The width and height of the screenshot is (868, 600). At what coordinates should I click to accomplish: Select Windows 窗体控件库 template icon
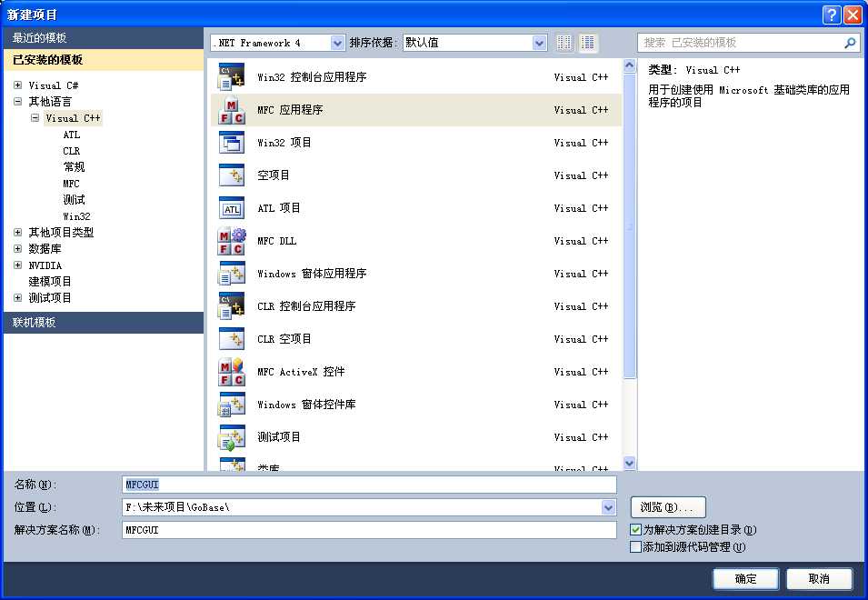232,405
